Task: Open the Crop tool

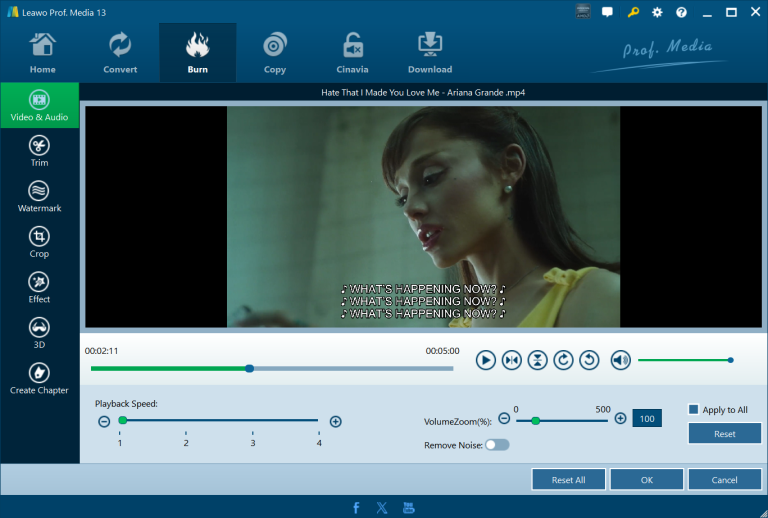Action: click(x=39, y=242)
